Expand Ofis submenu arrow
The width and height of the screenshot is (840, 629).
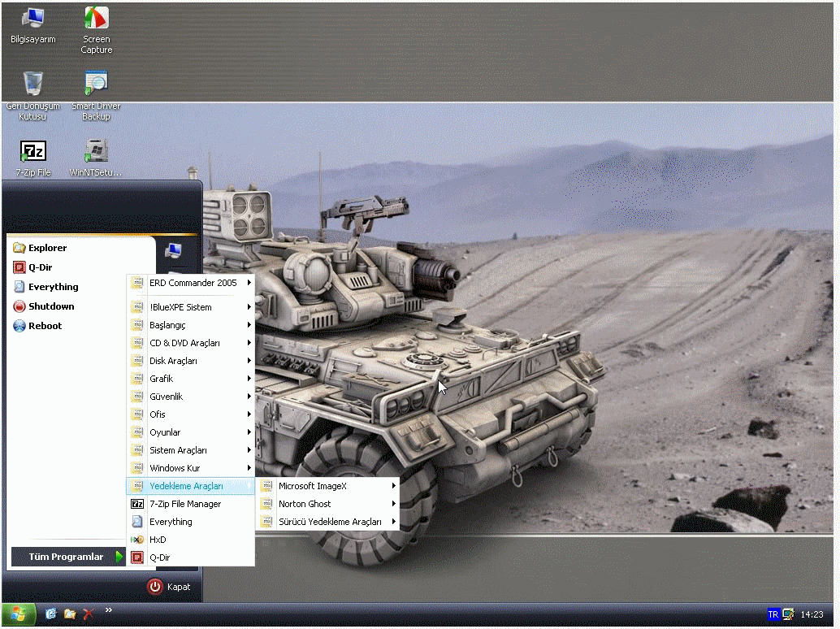coord(249,414)
